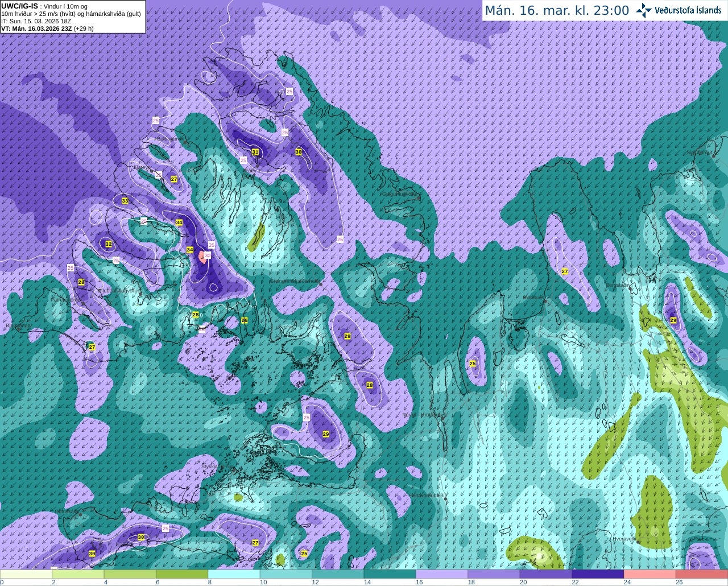Pick the salmon red above-26 legend swatch
Image resolution: width=728 pixels, height=586 pixels.
coord(702,574)
